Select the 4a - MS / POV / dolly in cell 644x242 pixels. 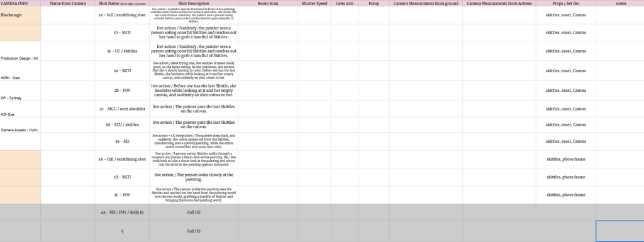122,212
